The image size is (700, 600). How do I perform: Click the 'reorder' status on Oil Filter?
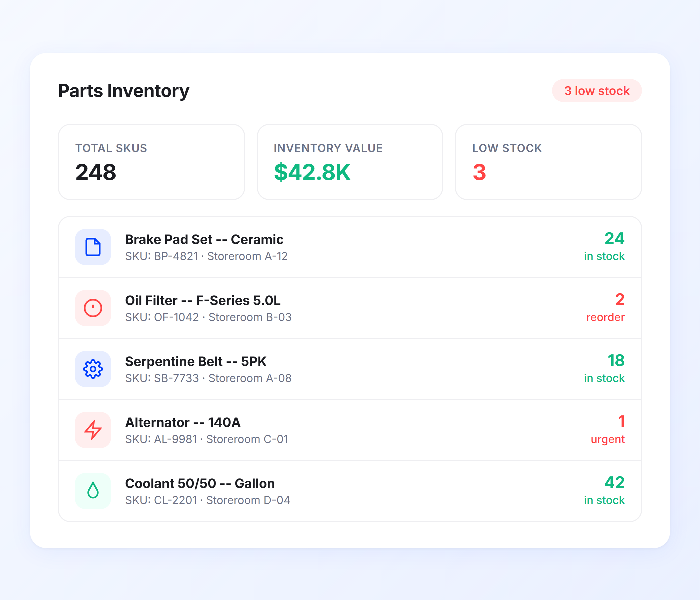point(605,317)
